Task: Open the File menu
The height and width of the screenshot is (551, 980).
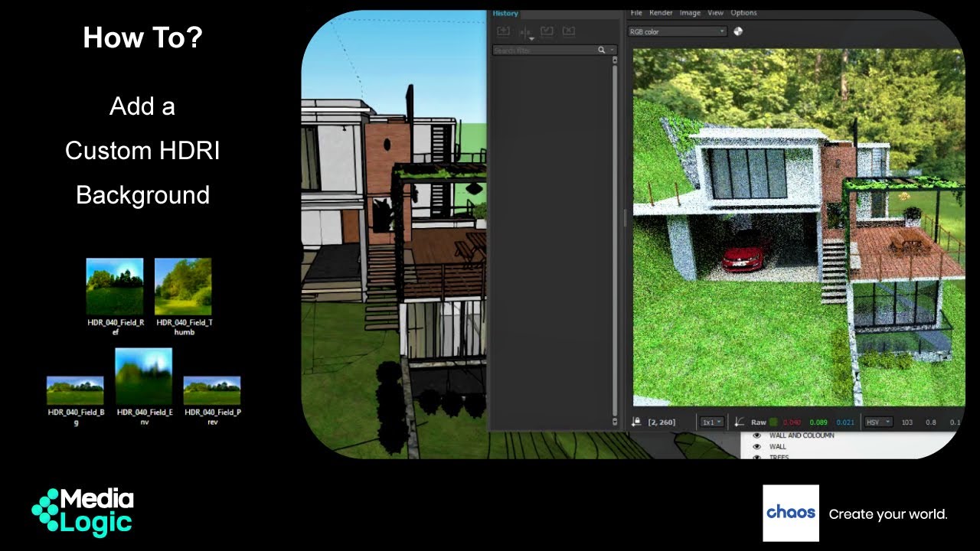Action: [x=636, y=12]
